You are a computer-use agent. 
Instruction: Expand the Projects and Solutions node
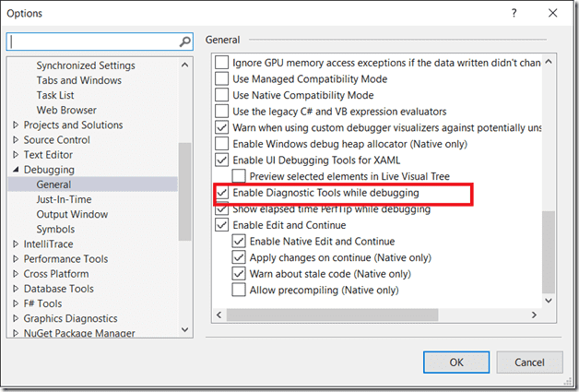pyautogui.click(x=16, y=125)
